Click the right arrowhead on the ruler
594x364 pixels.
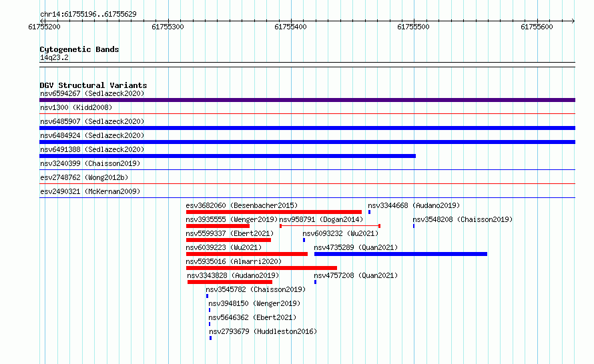point(573,21)
